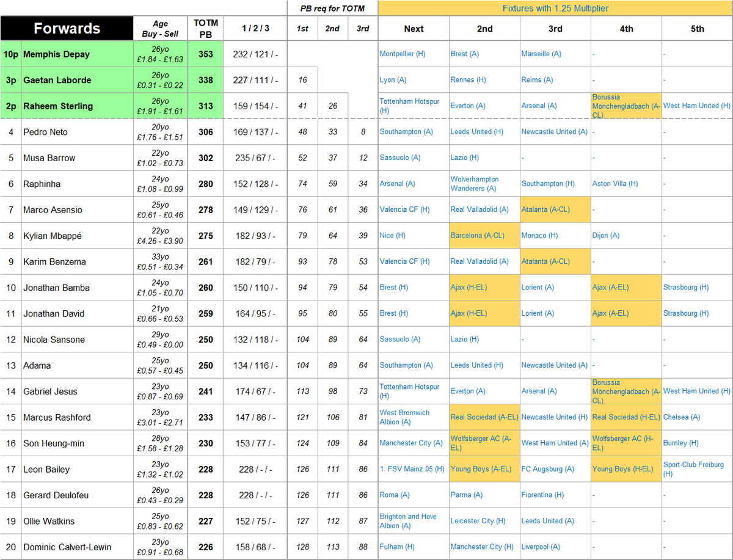Open Chelsea (A) fixture link

pos(682,418)
